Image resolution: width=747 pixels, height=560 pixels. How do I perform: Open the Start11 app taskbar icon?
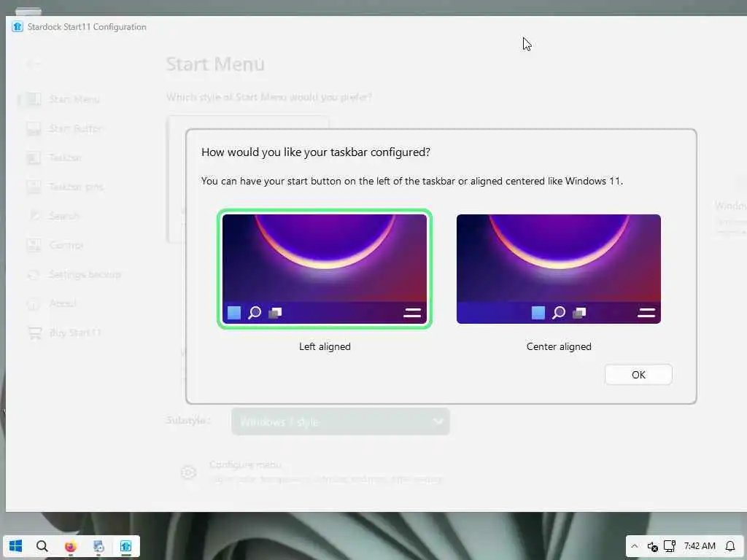125,545
